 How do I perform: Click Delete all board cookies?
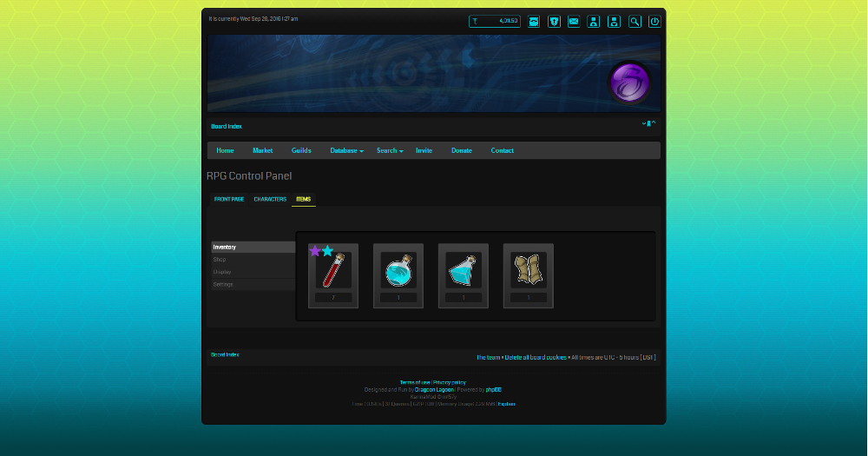[536, 357]
